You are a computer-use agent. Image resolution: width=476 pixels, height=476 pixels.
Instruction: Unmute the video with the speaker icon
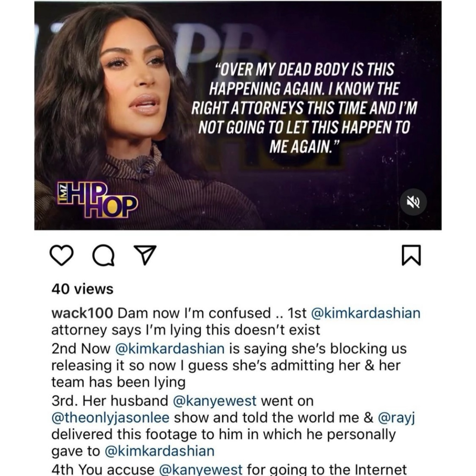(413, 202)
